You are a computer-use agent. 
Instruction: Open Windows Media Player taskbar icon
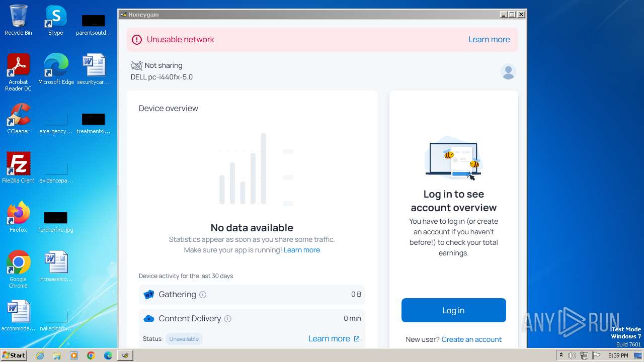74,355
